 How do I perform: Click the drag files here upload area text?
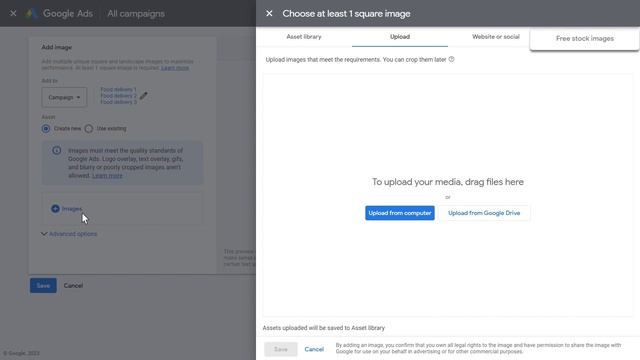[448, 182]
